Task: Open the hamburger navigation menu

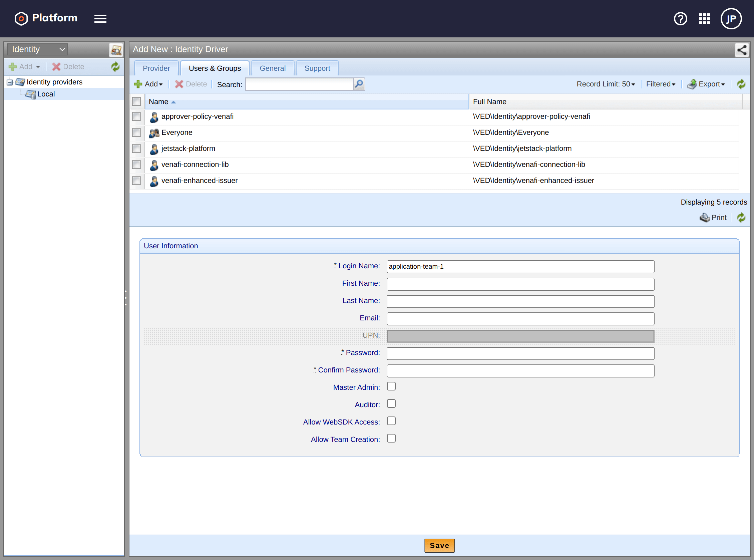Action: pos(100,19)
